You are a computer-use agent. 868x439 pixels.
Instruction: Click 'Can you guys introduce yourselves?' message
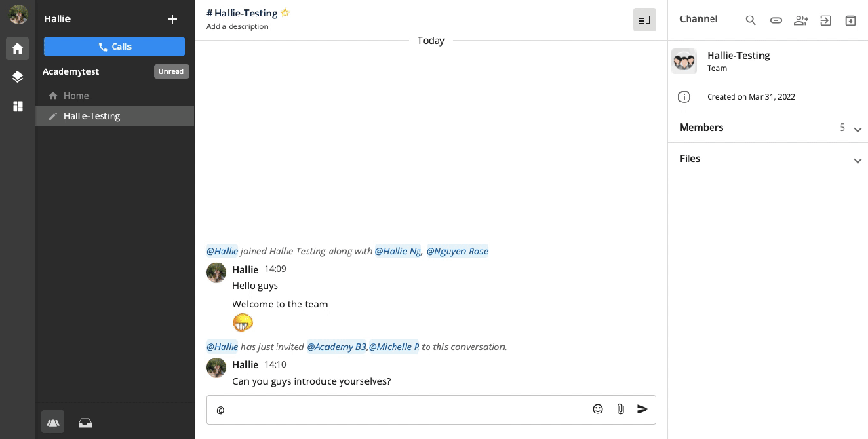click(x=312, y=381)
